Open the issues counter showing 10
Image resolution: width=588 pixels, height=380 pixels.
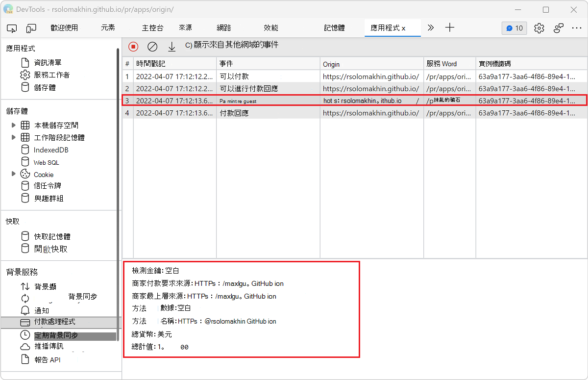pyautogui.click(x=514, y=28)
